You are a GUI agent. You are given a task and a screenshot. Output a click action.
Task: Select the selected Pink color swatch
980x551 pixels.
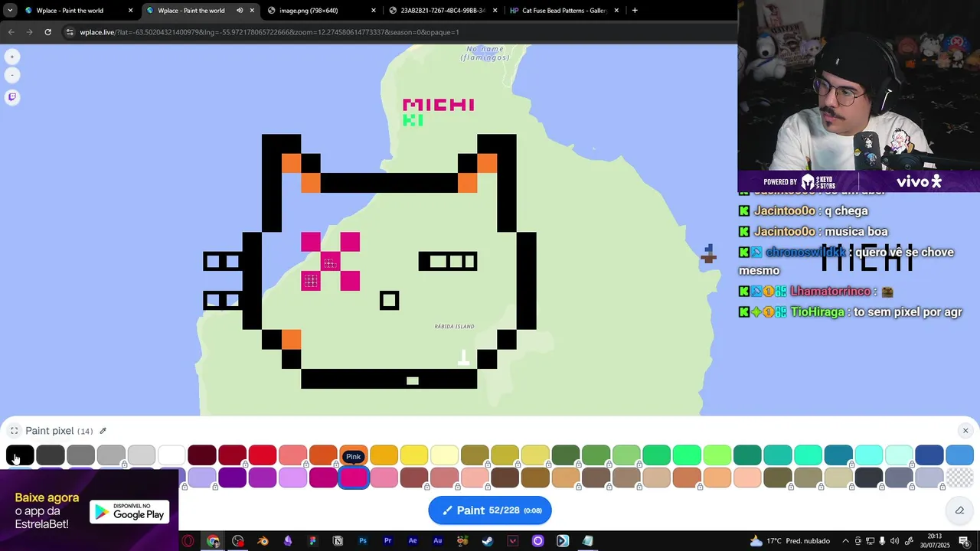pos(354,478)
